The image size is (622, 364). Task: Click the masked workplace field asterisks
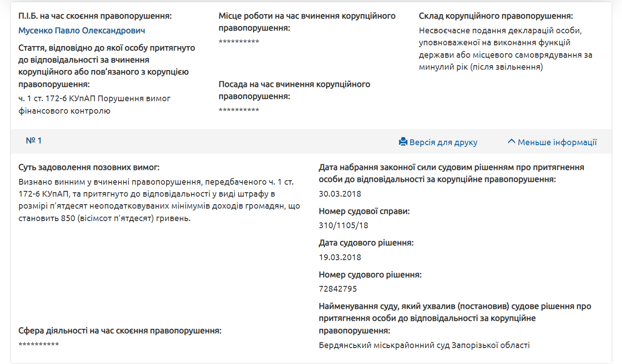point(238,42)
